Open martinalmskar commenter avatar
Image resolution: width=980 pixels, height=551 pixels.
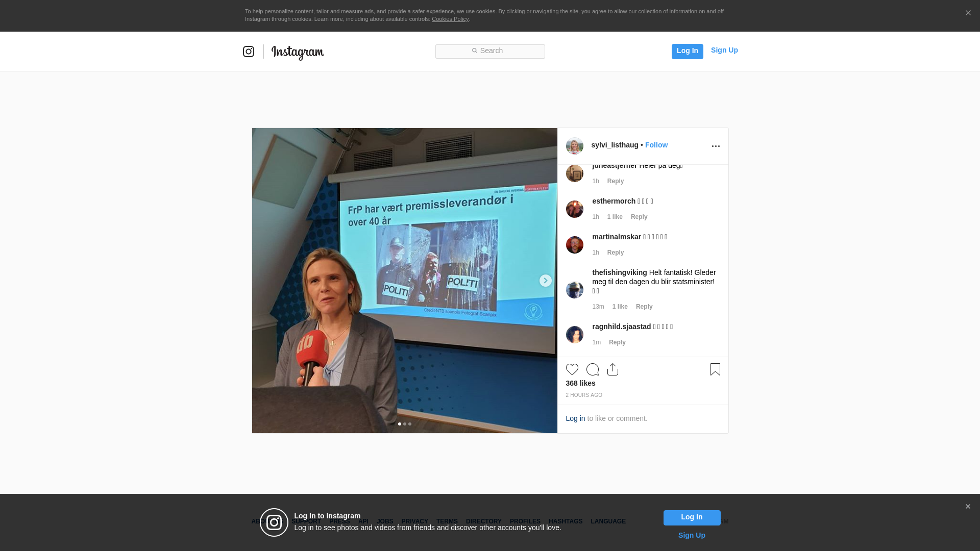point(575,245)
